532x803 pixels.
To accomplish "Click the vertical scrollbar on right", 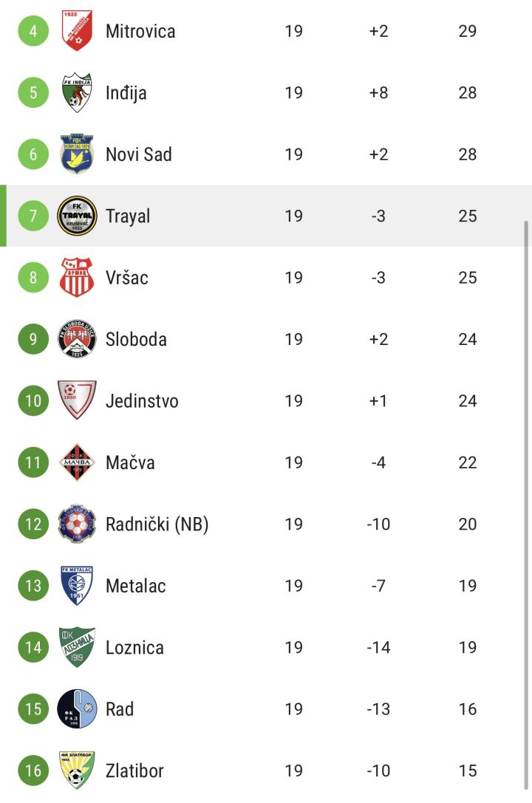I will (527, 502).
